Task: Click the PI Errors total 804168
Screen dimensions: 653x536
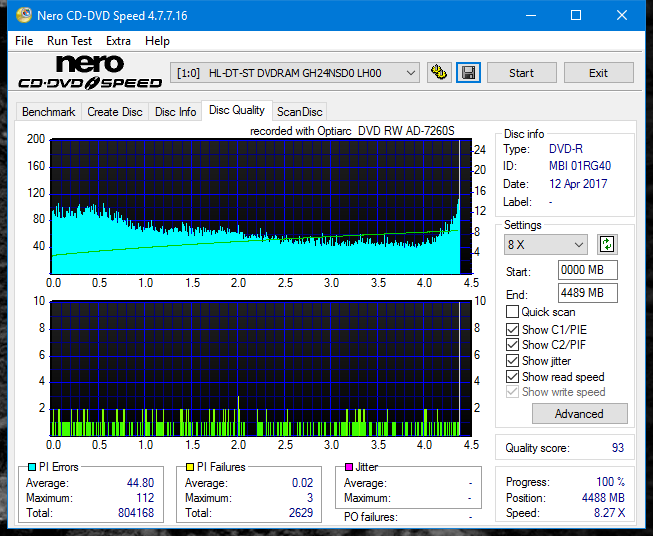Action: click(x=136, y=513)
